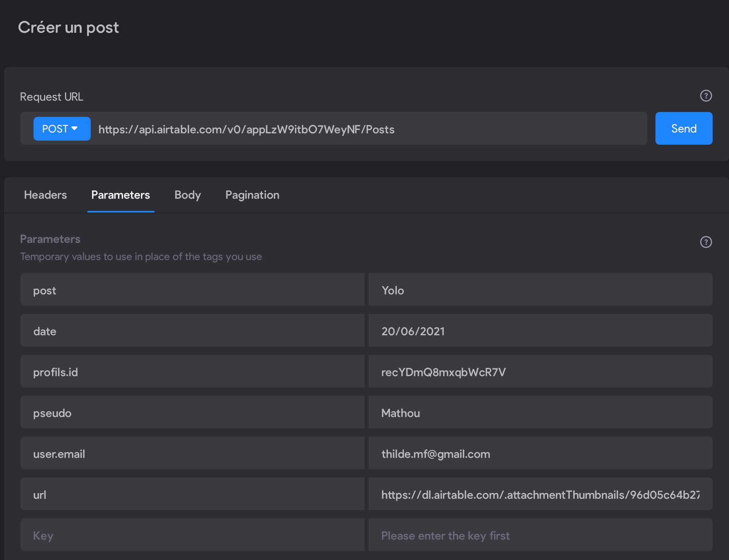
Task: Click the 'Request URL' label
Action: (51, 97)
